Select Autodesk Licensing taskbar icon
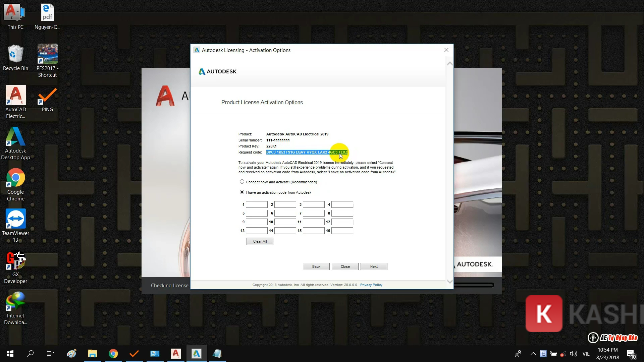The width and height of the screenshot is (644, 362). point(197,354)
